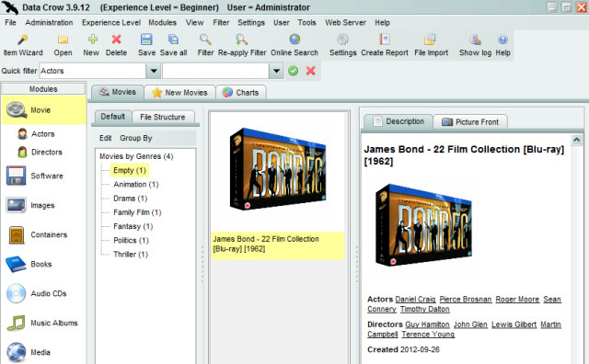Expand the Actors quick filter dropdown
The width and height of the screenshot is (589, 364).
pyautogui.click(x=154, y=71)
